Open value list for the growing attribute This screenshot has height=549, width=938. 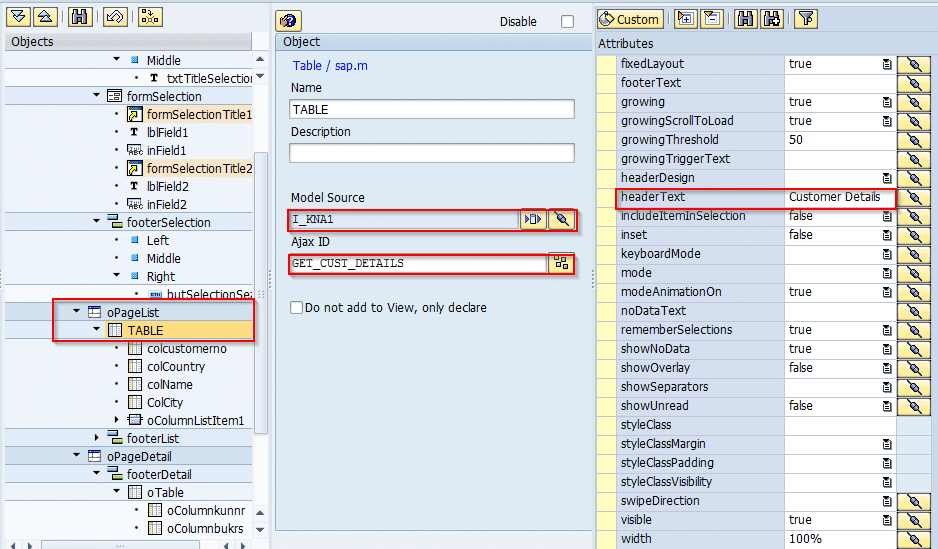click(886, 102)
